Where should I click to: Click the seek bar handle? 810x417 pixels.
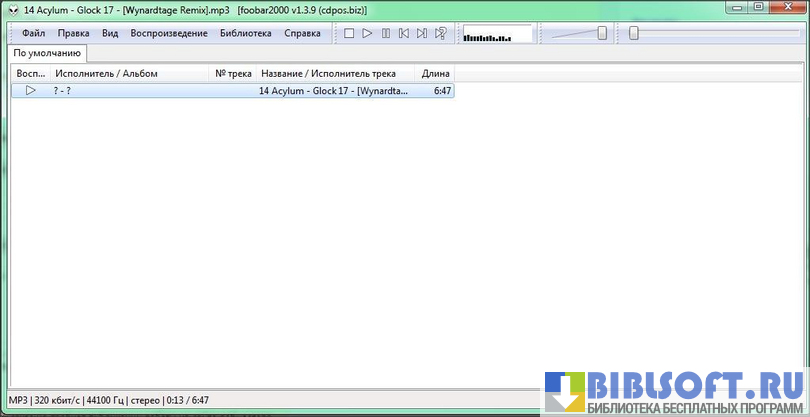point(634,33)
